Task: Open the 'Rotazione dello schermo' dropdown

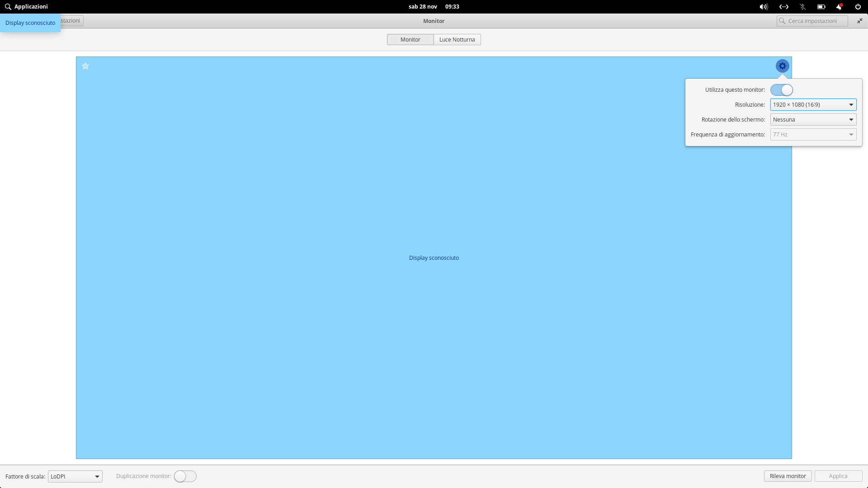Action: (x=813, y=120)
